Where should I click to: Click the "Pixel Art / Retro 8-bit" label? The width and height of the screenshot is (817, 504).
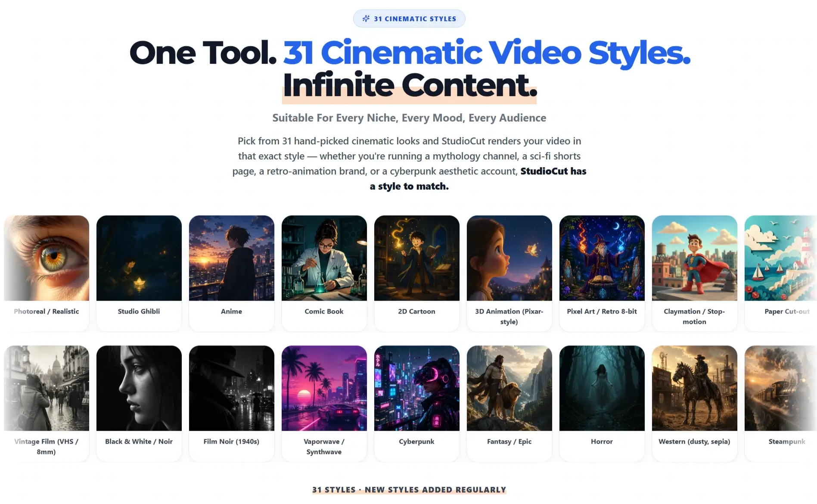coord(602,311)
